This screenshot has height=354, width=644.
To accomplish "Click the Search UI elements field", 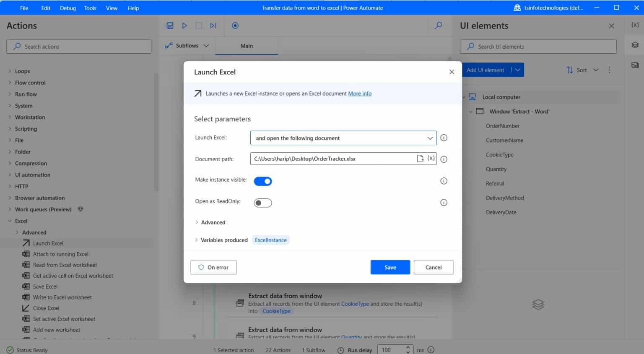I will coord(538,46).
